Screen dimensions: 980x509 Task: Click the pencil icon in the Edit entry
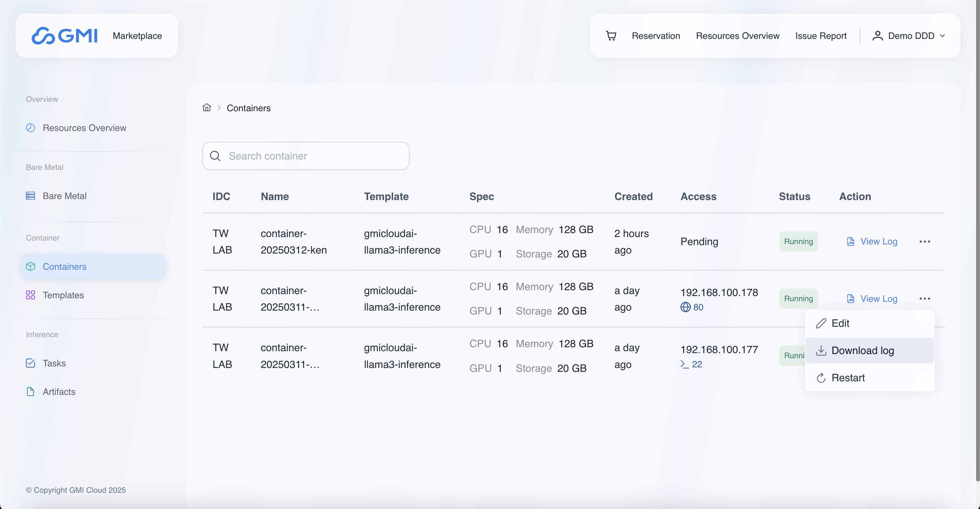[x=821, y=323]
